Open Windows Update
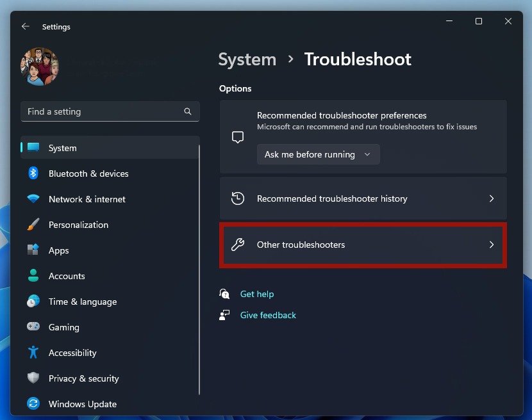 coord(83,404)
